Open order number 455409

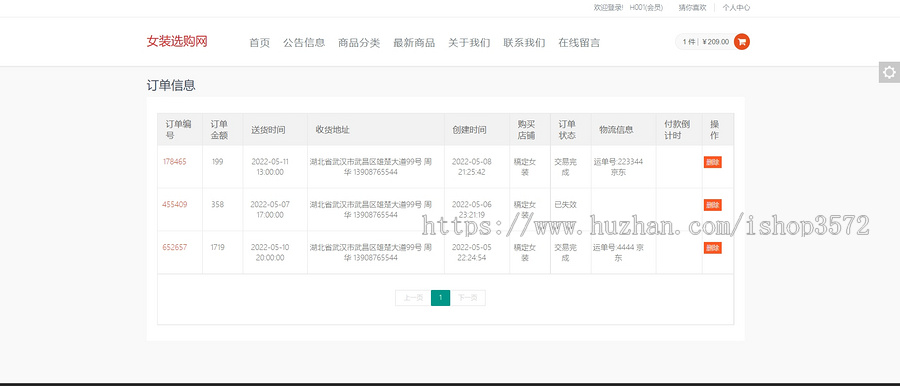174,204
